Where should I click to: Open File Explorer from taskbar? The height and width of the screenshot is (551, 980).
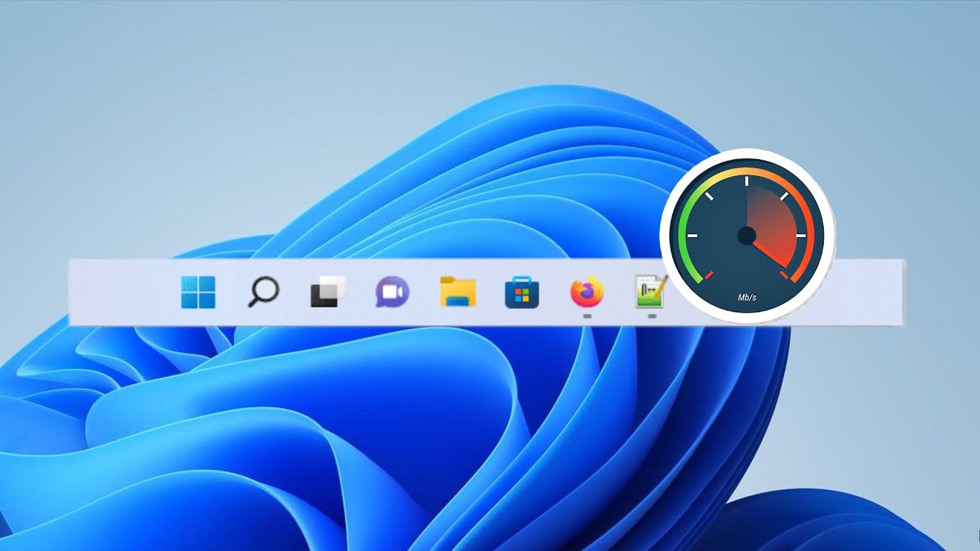(x=458, y=292)
